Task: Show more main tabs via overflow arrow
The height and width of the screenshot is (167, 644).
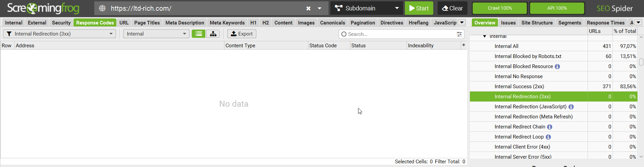Action: pyautogui.click(x=462, y=22)
